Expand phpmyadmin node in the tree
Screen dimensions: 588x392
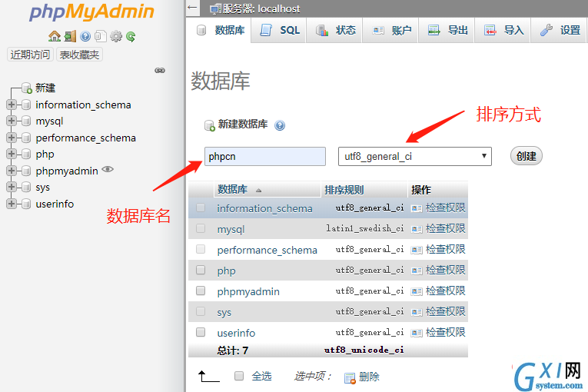[12, 171]
